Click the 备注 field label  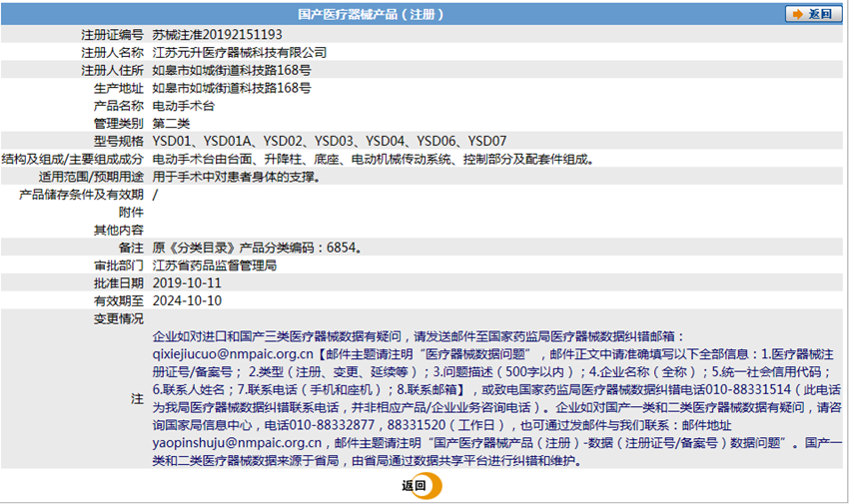point(131,248)
